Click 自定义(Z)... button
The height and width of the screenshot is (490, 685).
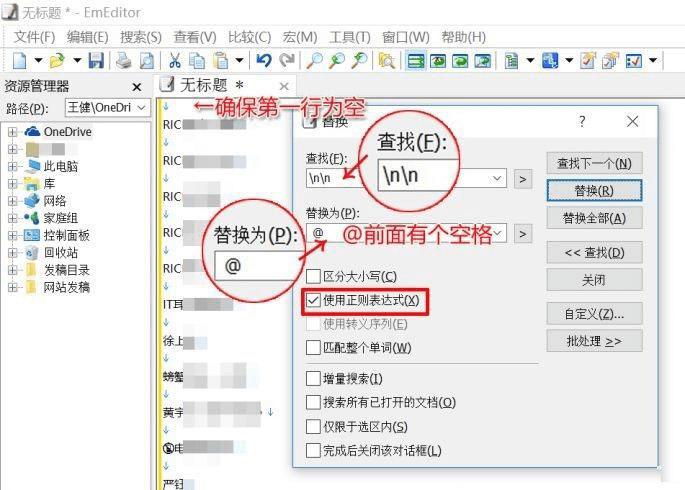594,314
